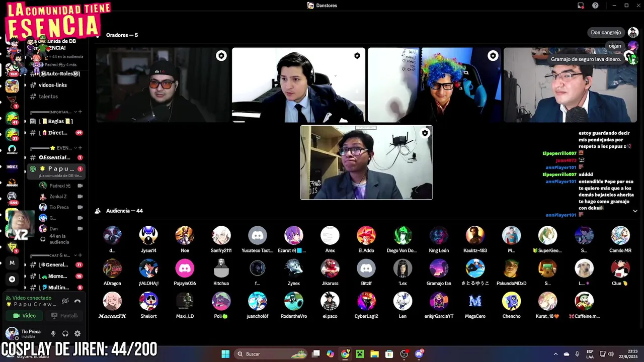Open Discord from the taskbar

click(x=419, y=354)
